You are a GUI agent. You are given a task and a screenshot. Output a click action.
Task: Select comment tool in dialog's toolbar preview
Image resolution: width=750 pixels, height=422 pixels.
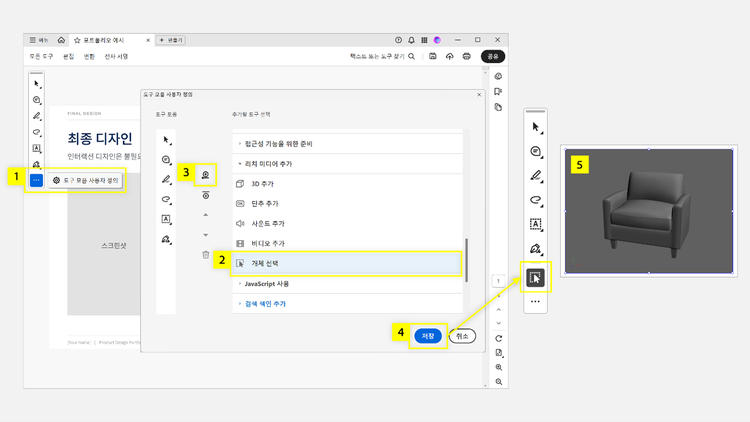(x=166, y=160)
